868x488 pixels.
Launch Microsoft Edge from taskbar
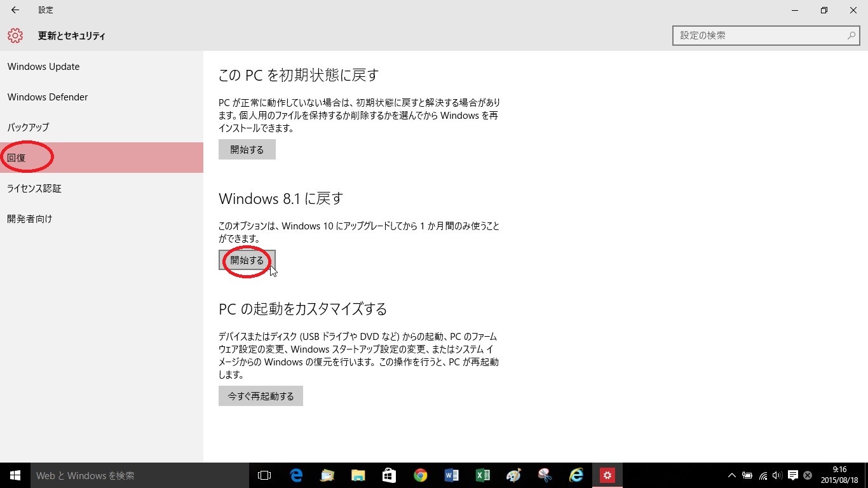point(296,475)
